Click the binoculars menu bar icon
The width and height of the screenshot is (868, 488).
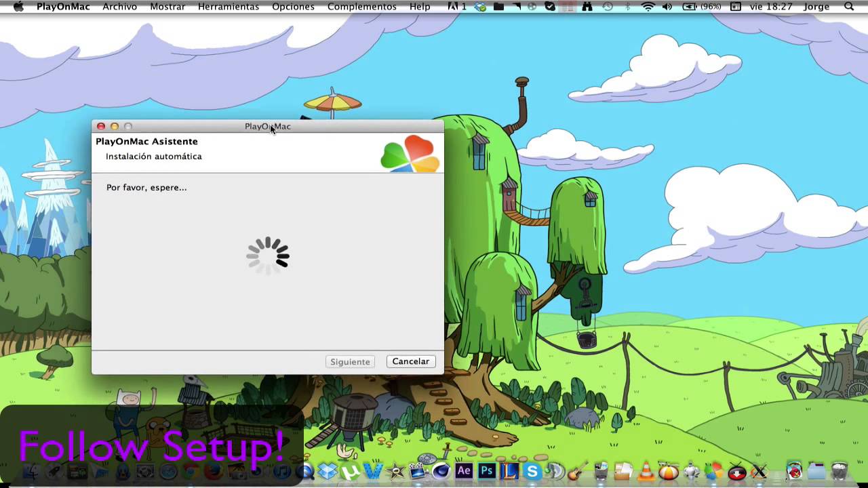coord(587,6)
